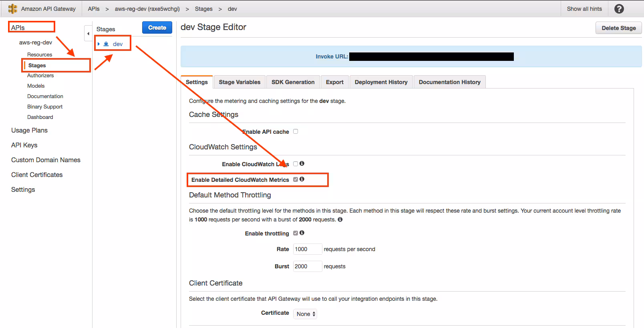Screen dimensions: 644x330
Task: Open the Certificate dropdown set to None
Action: click(306, 314)
